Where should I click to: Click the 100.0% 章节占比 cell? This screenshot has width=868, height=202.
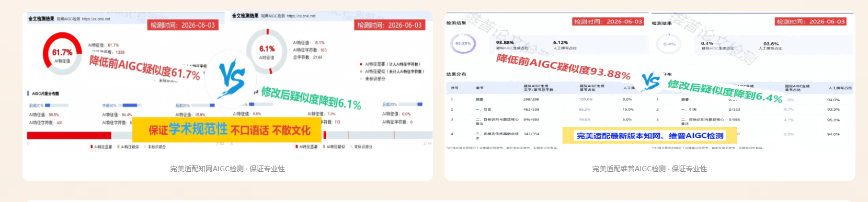pos(586,99)
